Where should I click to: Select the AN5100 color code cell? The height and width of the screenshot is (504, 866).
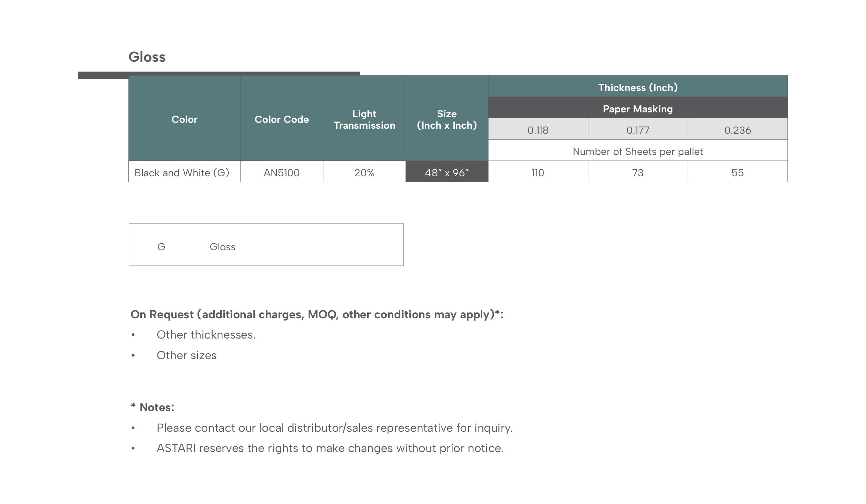point(282,172)
